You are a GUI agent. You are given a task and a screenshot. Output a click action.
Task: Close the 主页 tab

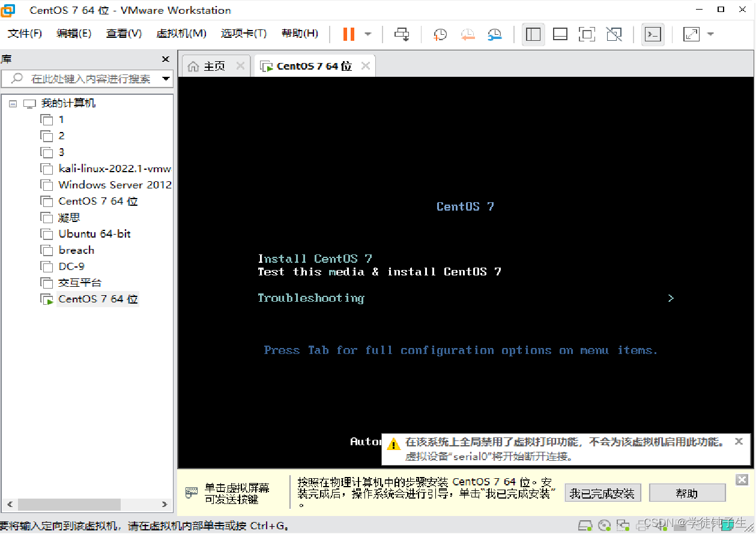[x=240, y=66]
